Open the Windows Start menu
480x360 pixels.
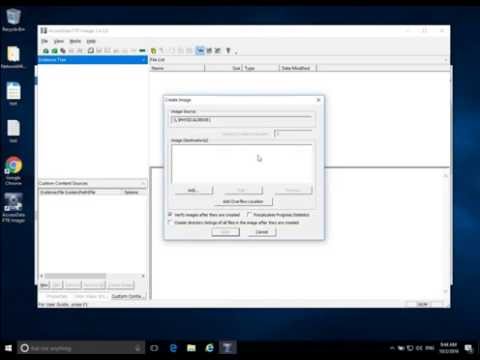tap(8, 348)
